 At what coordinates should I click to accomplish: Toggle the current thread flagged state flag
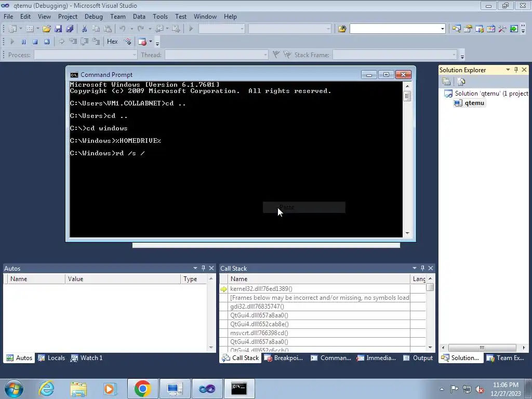(x=276, y=55)
